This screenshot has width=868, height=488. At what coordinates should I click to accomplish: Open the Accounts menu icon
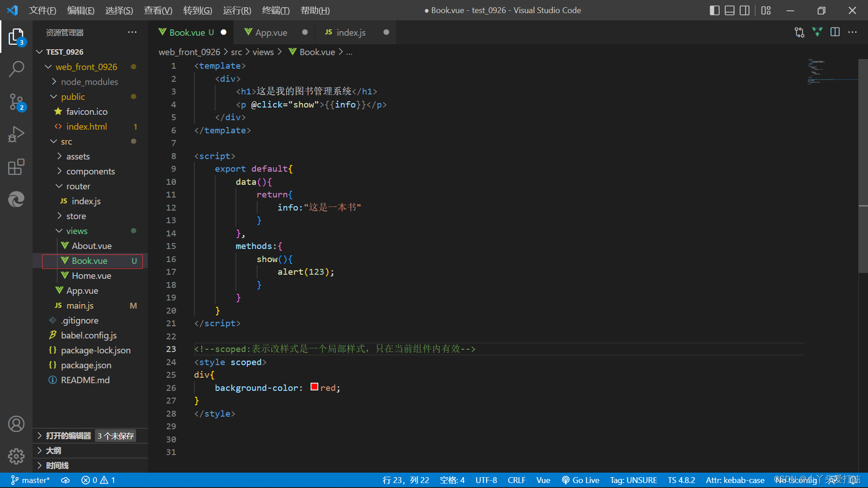[x=16, y=424]
